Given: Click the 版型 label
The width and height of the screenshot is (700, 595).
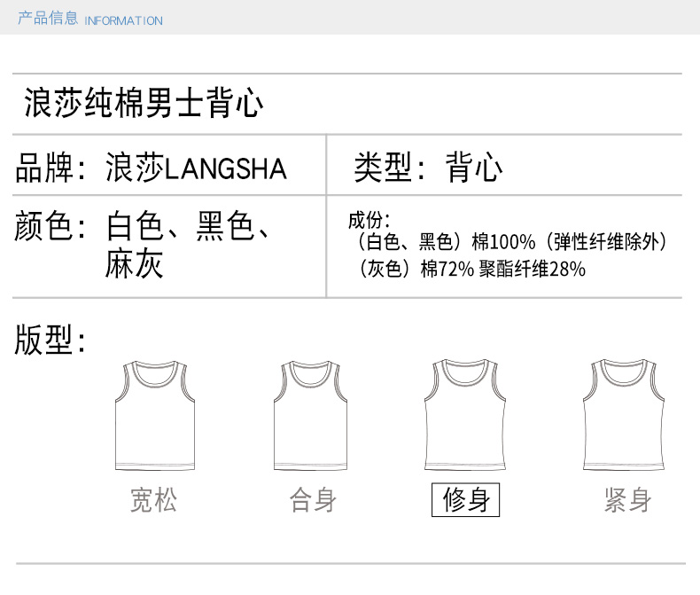Looking at the screenshot, I should (50, 340).
